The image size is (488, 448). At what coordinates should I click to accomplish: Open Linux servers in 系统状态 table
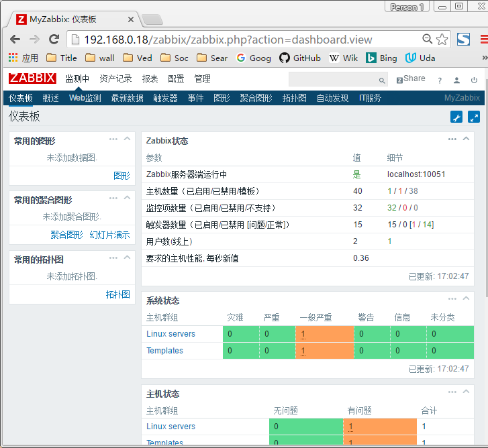pos(171,334)
